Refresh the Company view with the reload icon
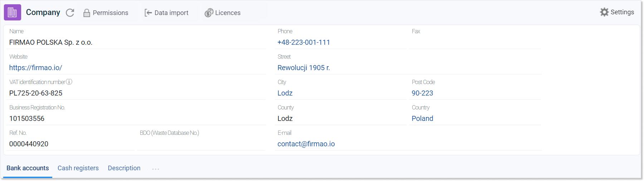 pos(70,13)
